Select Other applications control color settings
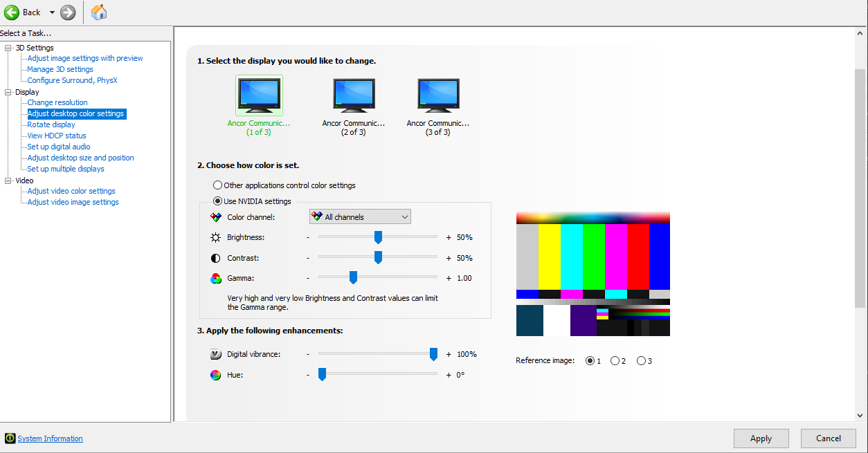Viewport: 868px width, 453px height. (x=218, y=185)
